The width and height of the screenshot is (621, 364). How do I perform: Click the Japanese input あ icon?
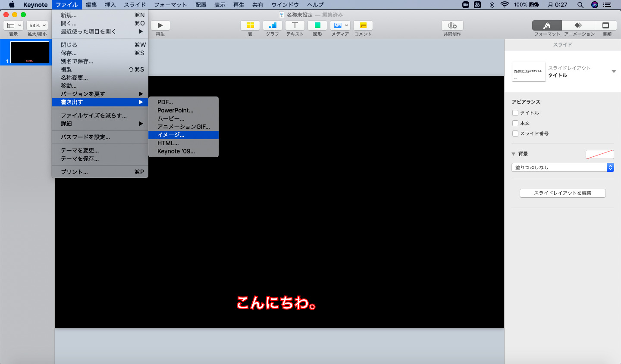477,5
